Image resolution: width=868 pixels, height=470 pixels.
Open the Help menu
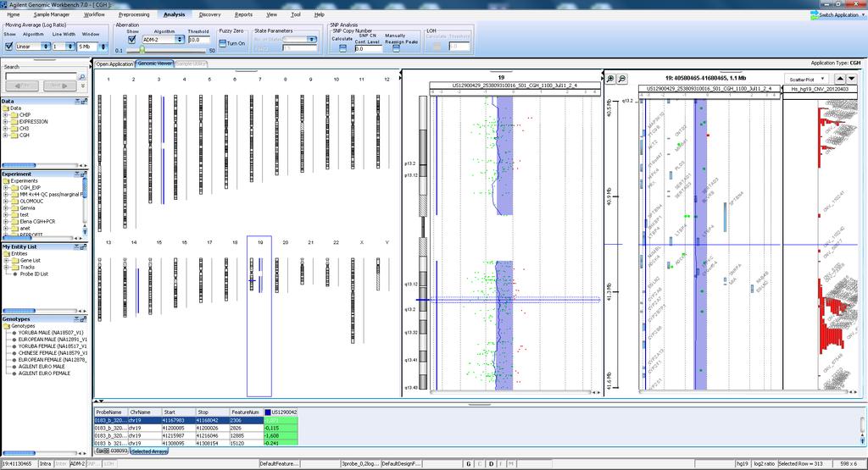tap(320, 14)
